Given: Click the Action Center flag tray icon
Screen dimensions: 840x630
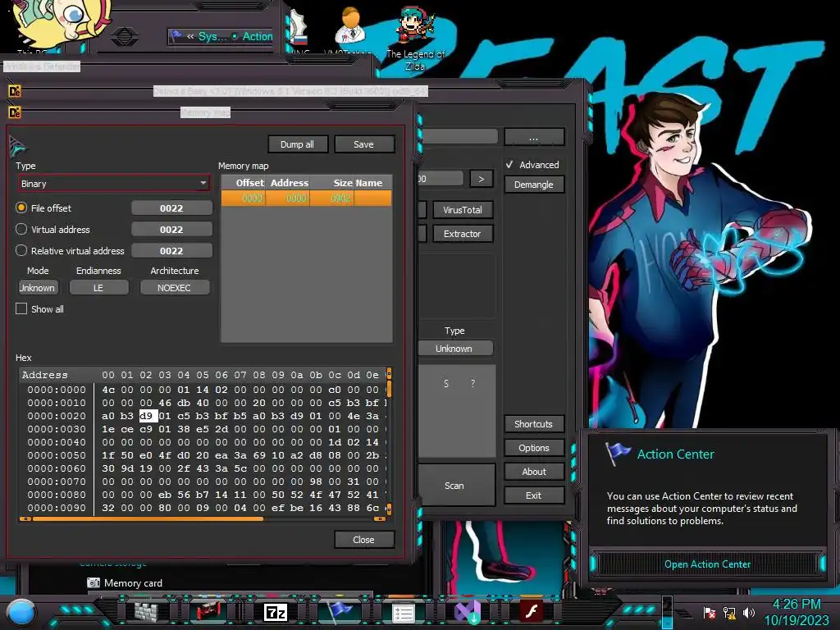Looking at the screenshot, I should (710, 612).
